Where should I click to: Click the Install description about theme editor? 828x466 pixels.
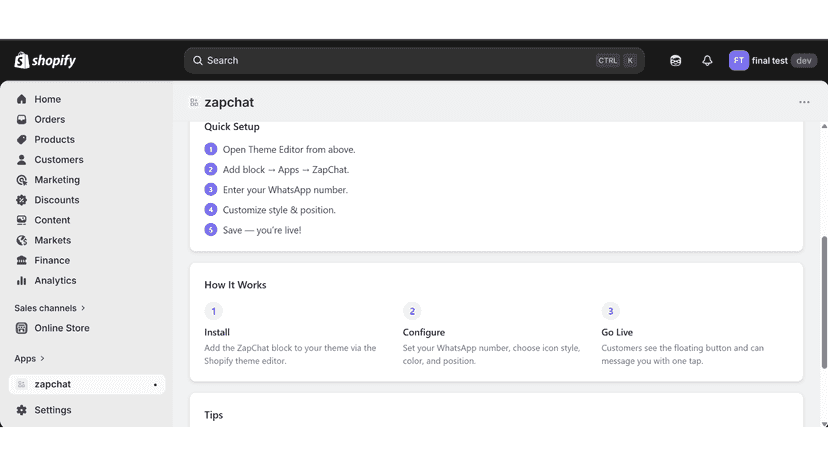tap(290, 355)
